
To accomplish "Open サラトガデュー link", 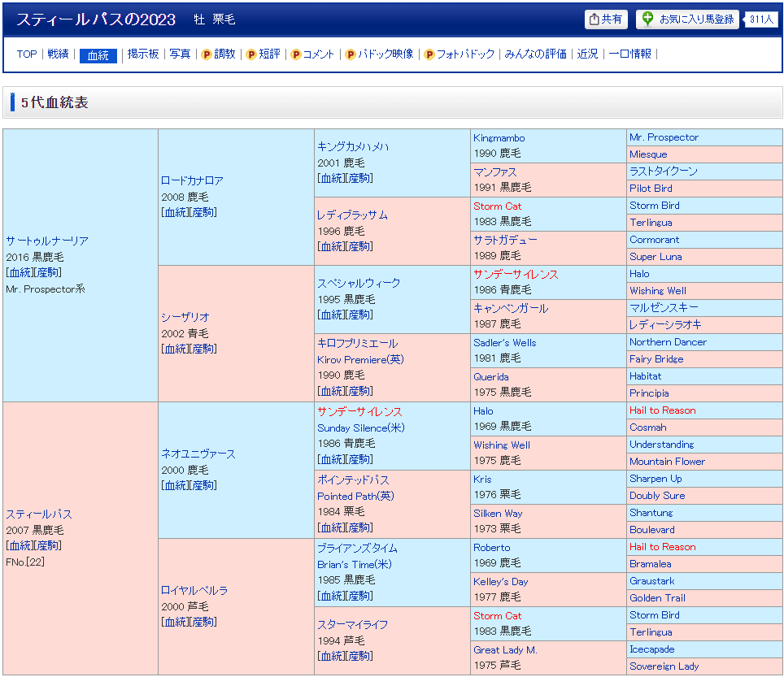I will coord(506,240).
